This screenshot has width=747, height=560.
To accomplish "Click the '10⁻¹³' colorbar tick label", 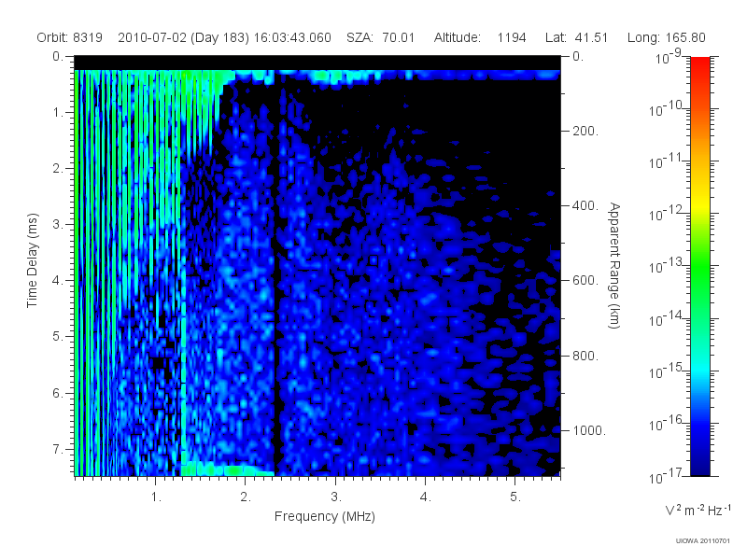I will (666, 266).
